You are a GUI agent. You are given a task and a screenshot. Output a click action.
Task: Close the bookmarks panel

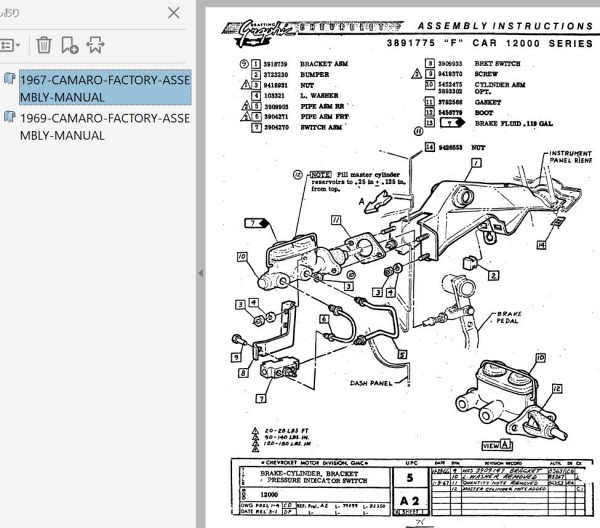pos(174,13)
